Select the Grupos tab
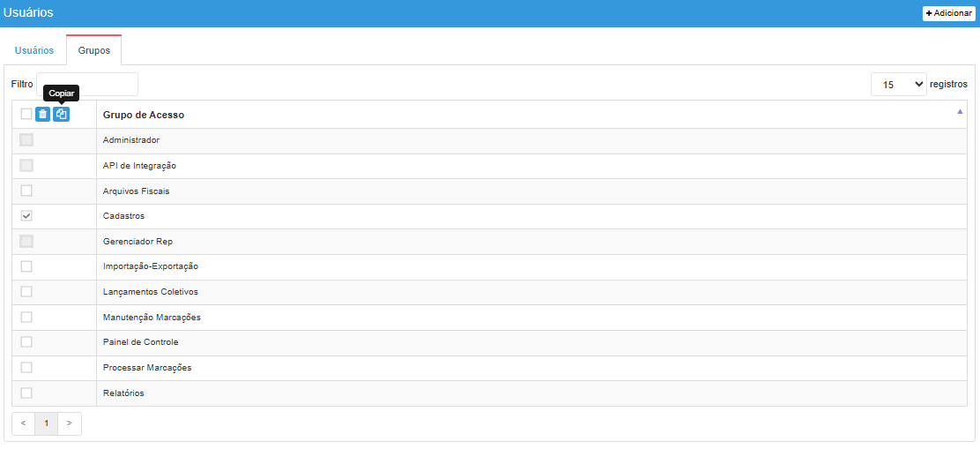 [94, 50]
